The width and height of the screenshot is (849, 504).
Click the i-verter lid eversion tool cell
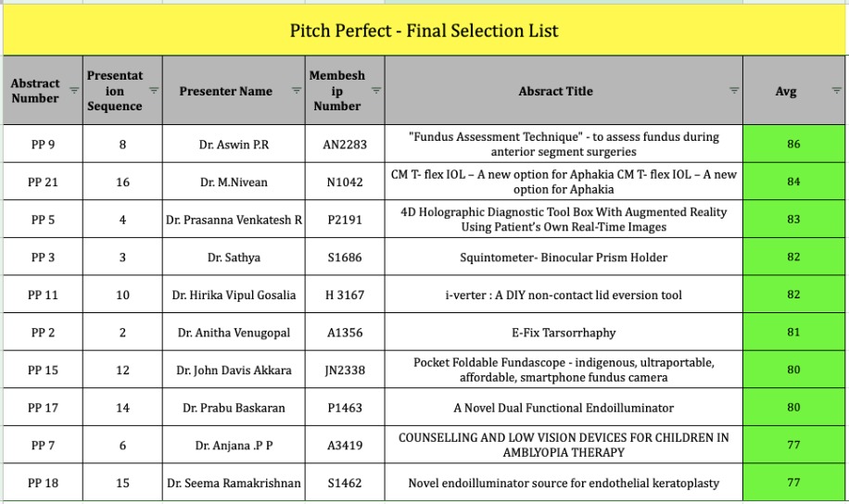pos(564,296)
